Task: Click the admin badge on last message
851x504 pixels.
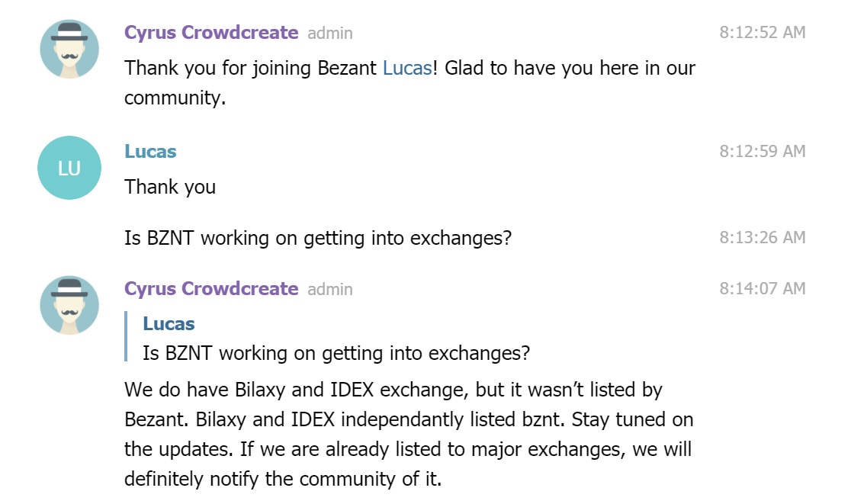Action: 330,289
